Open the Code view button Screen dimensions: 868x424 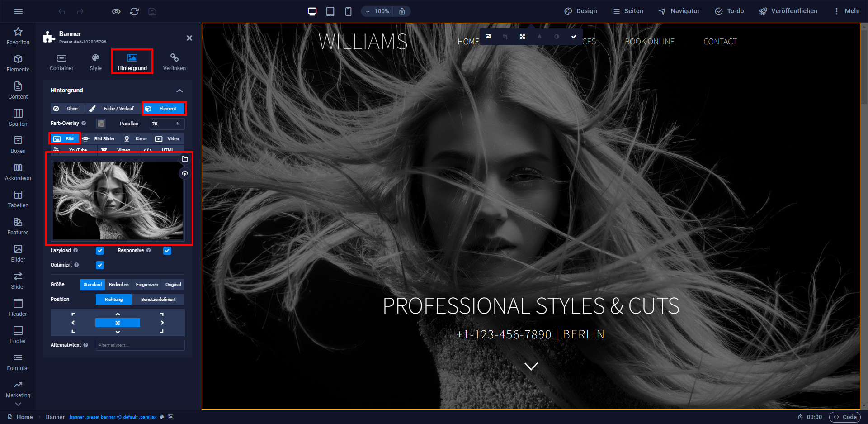click(845, 417)
